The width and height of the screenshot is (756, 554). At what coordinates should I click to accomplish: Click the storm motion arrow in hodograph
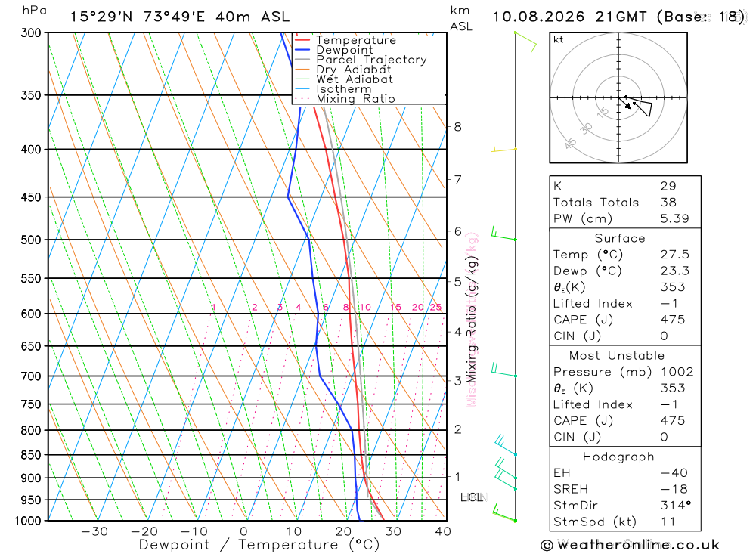625,104
